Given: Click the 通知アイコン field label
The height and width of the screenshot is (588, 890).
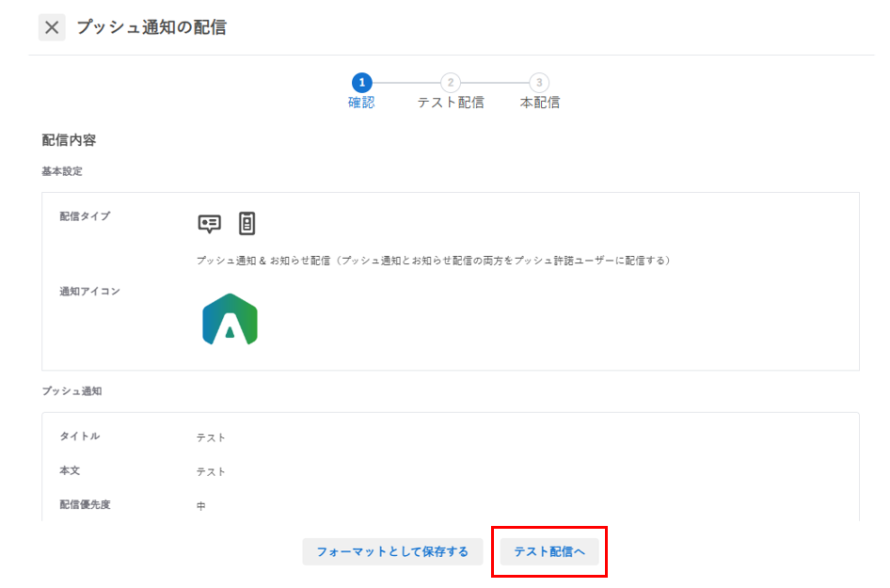Looking at the screenshot, I should (x=89, y=291).
